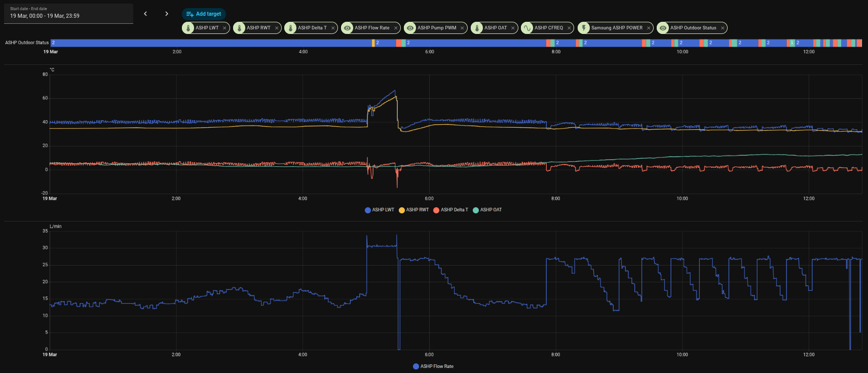Click the thermometer icon on ASHP LWT chip
The image size is (868, 373).
tap(188, 28)
